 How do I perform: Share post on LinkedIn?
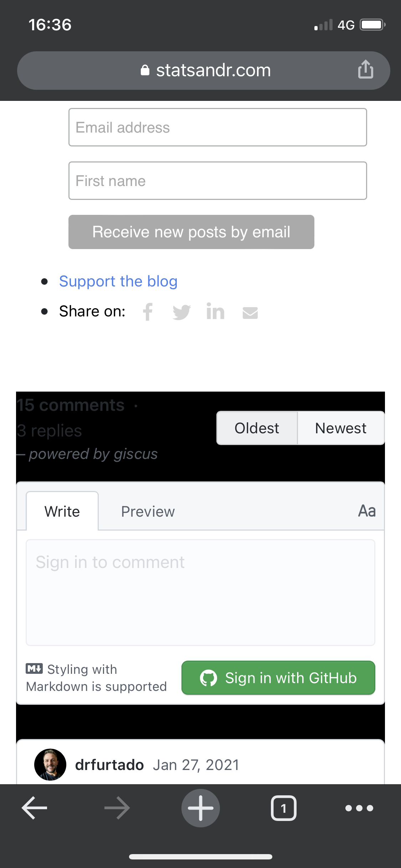coord(215,311)
